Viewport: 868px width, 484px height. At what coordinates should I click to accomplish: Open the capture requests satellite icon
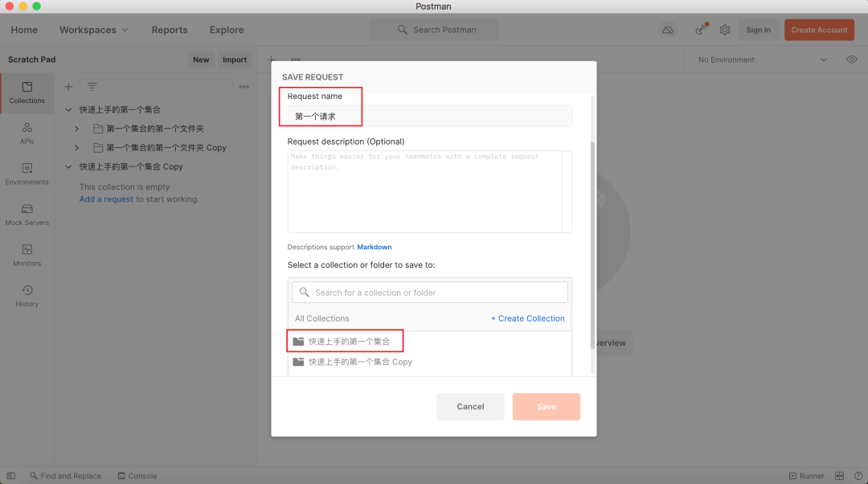click(x=701, y=30)
